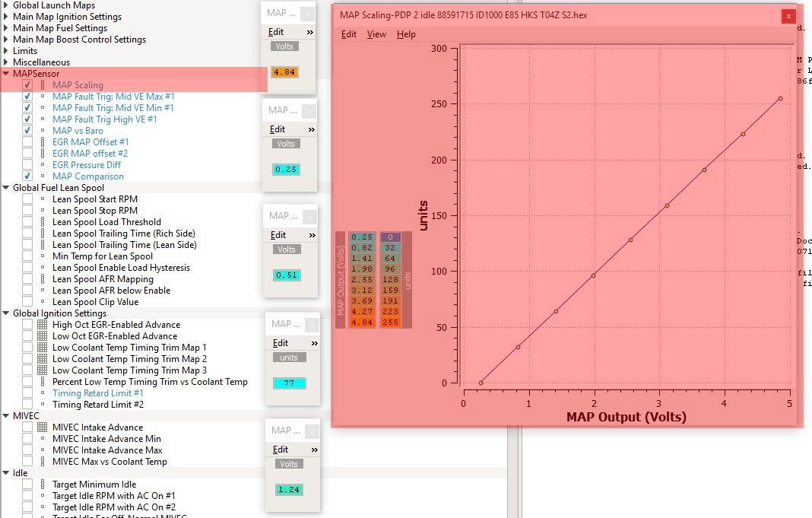Click the icon next to MIVEC Max vs Coolant Temp
The height and width of the screenshot is (518, 812).
tap(43, 462)
